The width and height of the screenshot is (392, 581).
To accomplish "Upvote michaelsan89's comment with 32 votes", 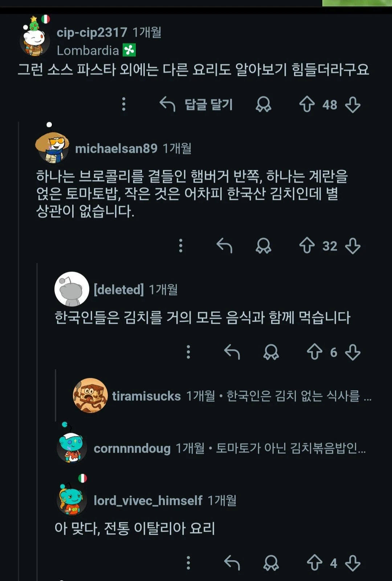I will click(x=307, y=246).
